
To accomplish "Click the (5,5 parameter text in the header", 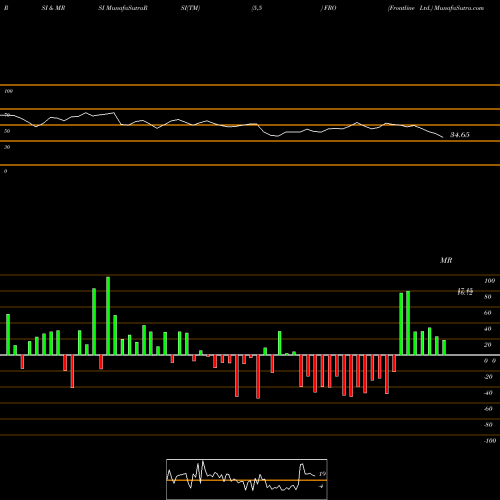I will pos(257,8).
